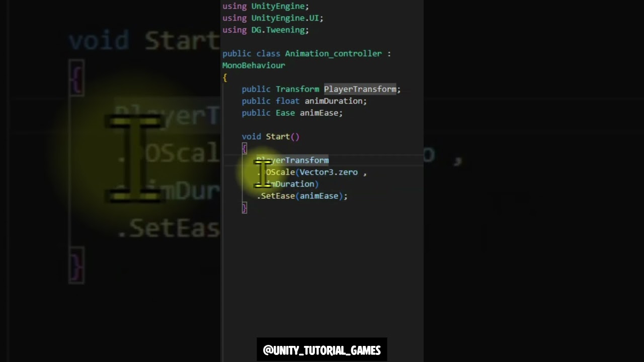
Task: Click "PlayerTransform" inside the Start method body
Action: coord(292,160)
